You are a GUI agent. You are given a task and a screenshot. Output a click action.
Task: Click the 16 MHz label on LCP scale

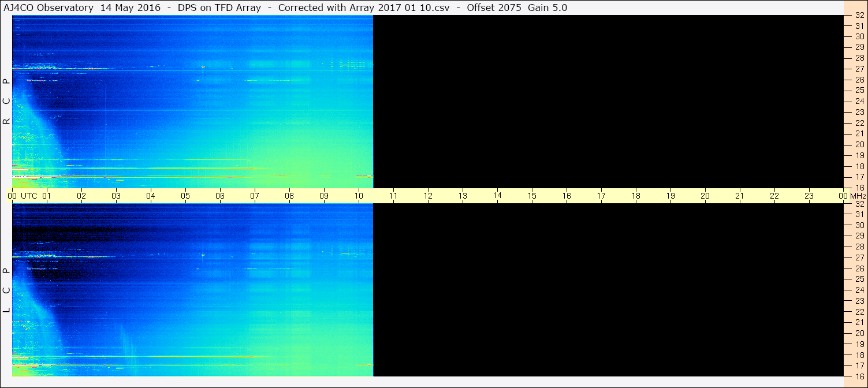click(x=859, y=376)
